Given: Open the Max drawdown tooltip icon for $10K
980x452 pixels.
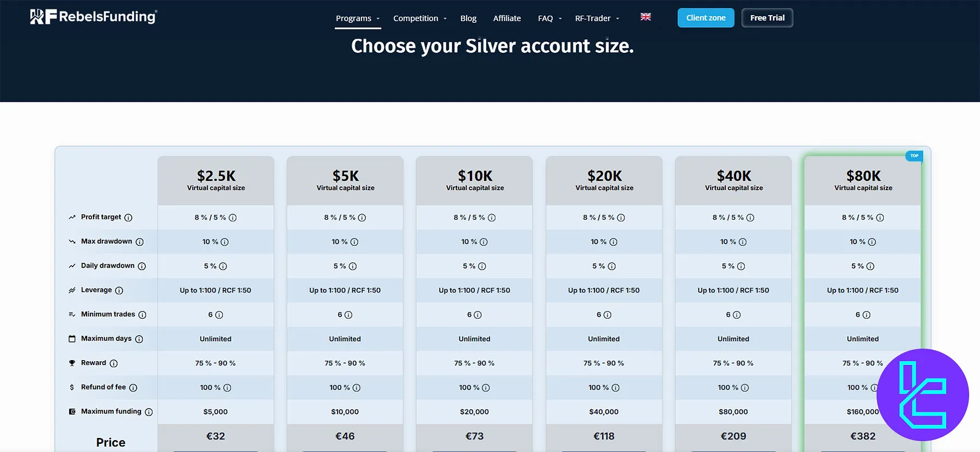Looking at the screenshot, I should (483, 242).
